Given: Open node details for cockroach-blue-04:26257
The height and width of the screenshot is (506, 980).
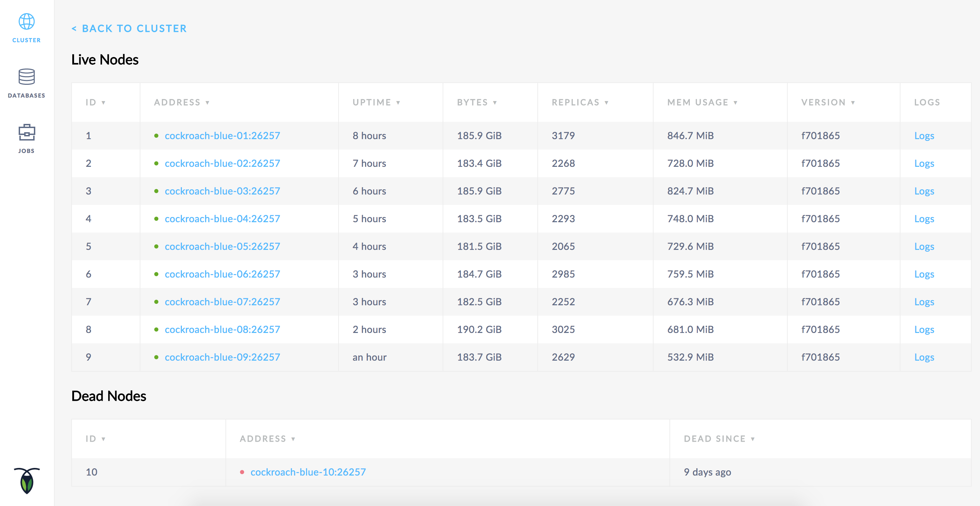Looking at the screenshot, I should [x=222, y=218].
